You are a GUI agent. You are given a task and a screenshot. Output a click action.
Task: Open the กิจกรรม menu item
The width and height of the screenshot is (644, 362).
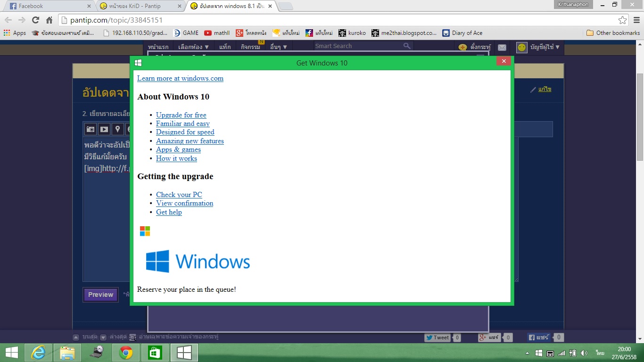(250, 47)
